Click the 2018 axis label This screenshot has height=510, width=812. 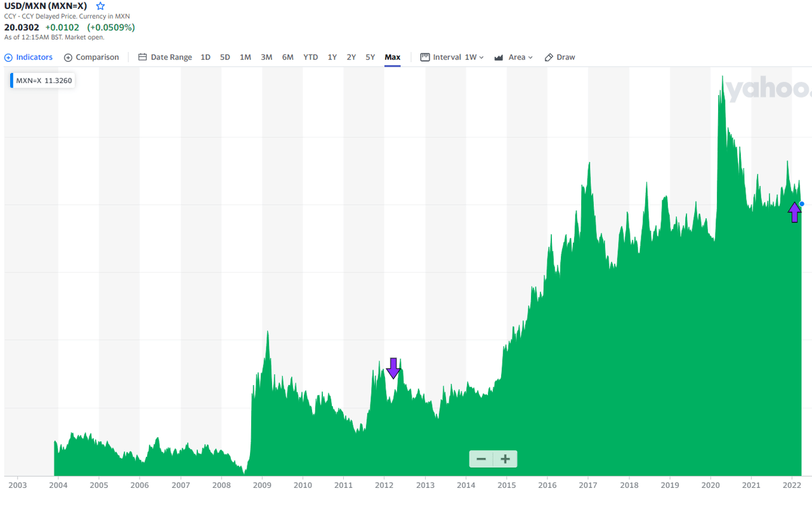tap(629, 485)
